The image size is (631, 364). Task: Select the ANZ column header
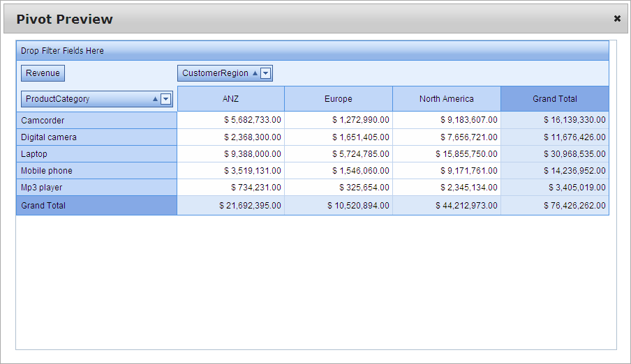pyautogui.click(x=230, y=99)
